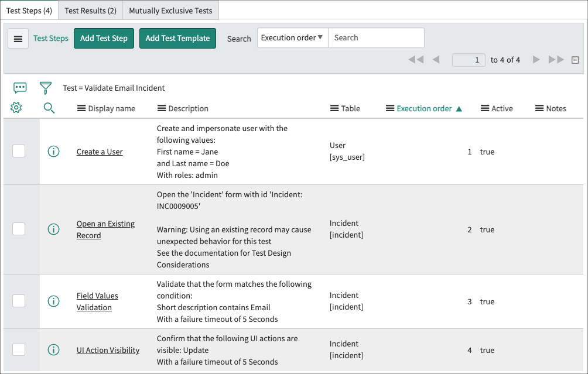588x374 pixels.
Task: Tick the checkbox on the UI Action Visibility row
Action: (x=19, y=349)
